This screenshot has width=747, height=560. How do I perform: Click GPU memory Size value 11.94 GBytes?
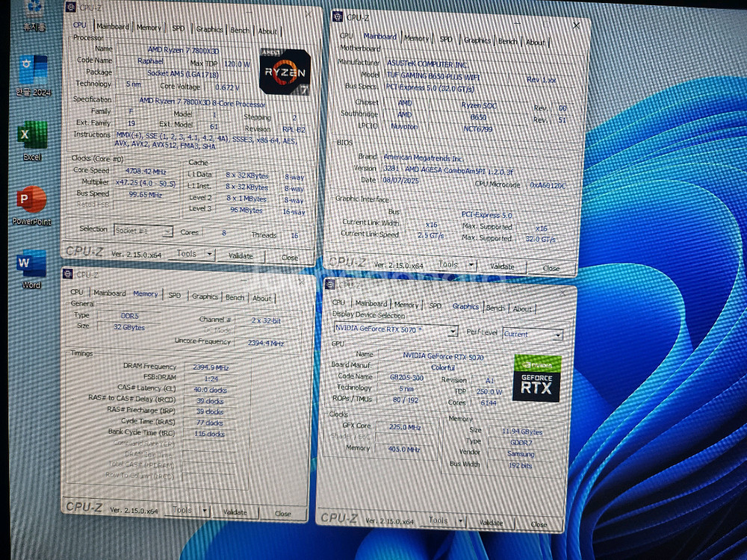522,432
